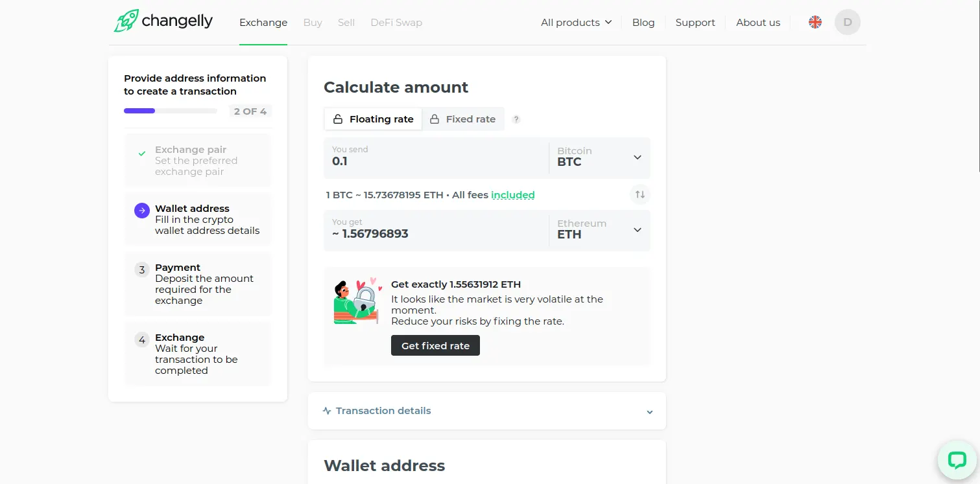
Task: Click the Wallet address step arrow icon
Action: pos(141,211)
